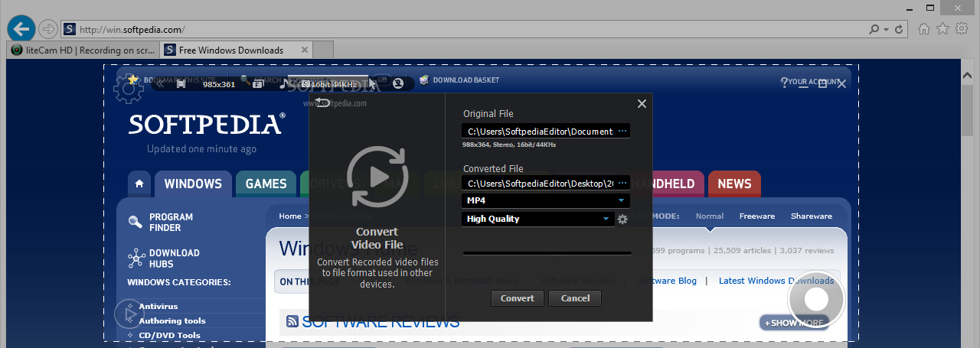Image resolution: width=980 pixels, height=348 pixels.
Task: Switch to Free Windows Downloads tab
Action: coord(237,50)
